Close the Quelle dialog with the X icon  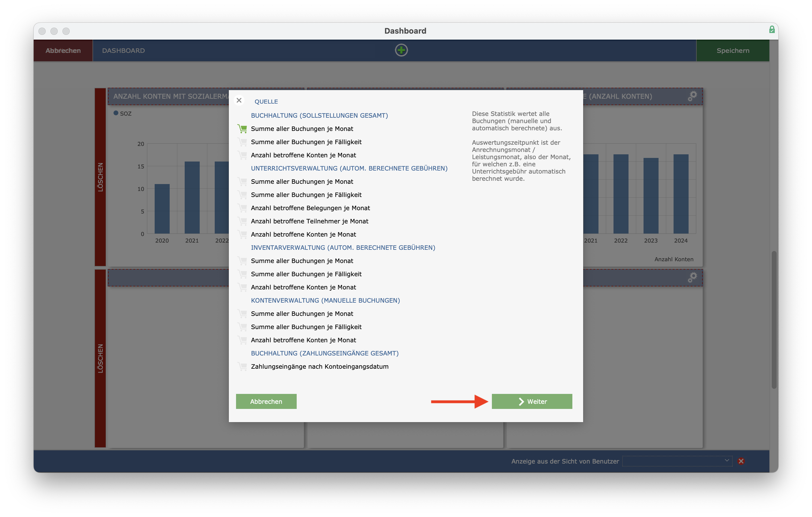click(x=239, y=101)
